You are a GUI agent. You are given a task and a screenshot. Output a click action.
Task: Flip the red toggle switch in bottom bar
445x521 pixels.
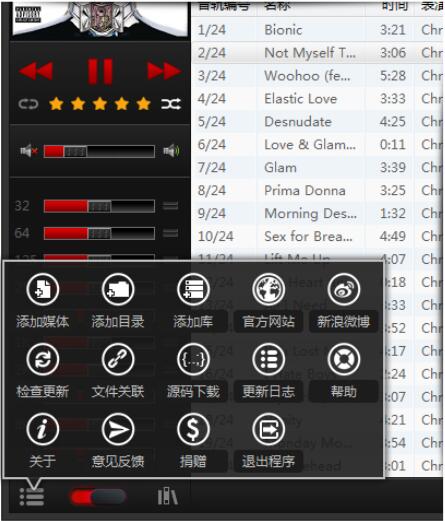[x=97, y=497]
